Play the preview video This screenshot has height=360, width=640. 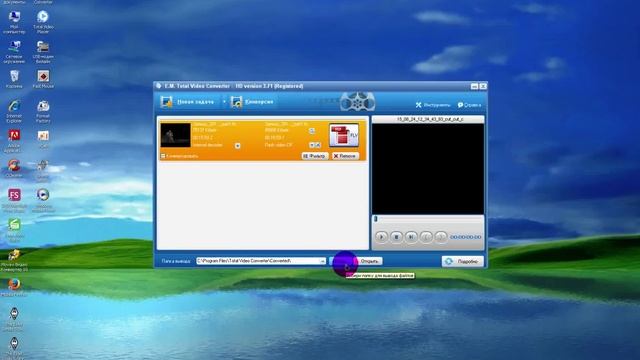pos(381,237)
